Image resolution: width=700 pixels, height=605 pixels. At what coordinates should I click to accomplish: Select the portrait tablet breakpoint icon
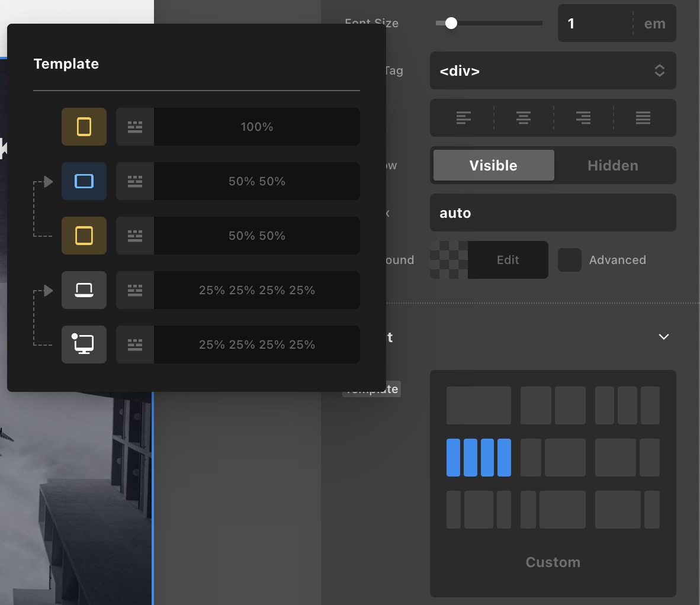click(84, 127)
